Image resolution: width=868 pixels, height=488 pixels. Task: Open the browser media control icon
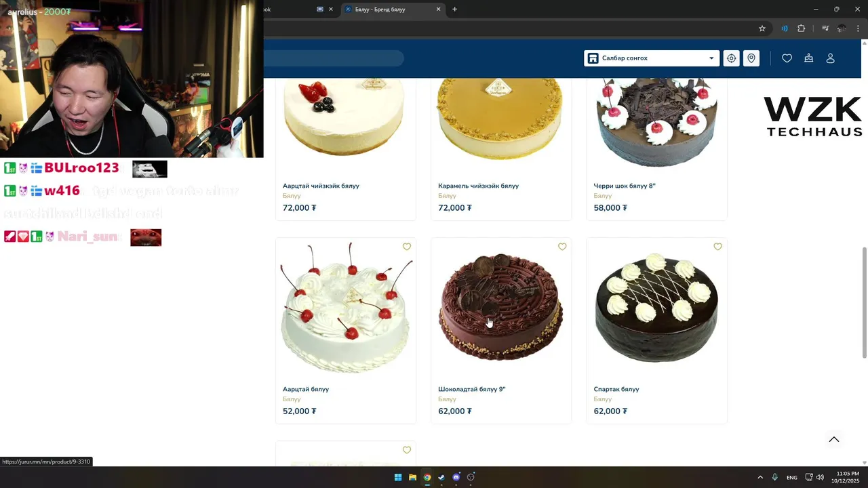(825, 28)
